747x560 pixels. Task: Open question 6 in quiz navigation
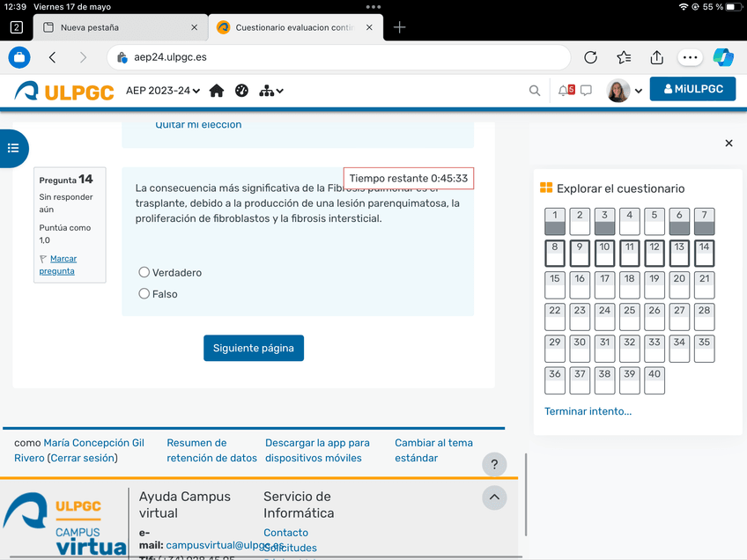pos(679,221)
